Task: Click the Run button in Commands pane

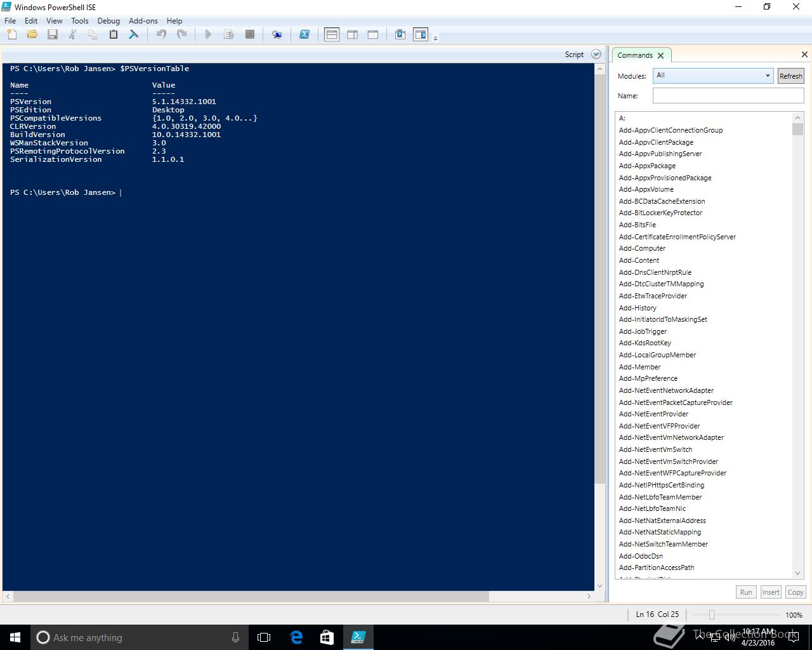Action: coord(746,592)
